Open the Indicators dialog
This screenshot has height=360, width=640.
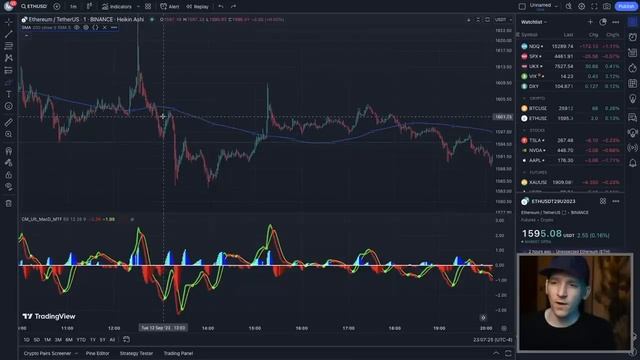click(117, 7)
